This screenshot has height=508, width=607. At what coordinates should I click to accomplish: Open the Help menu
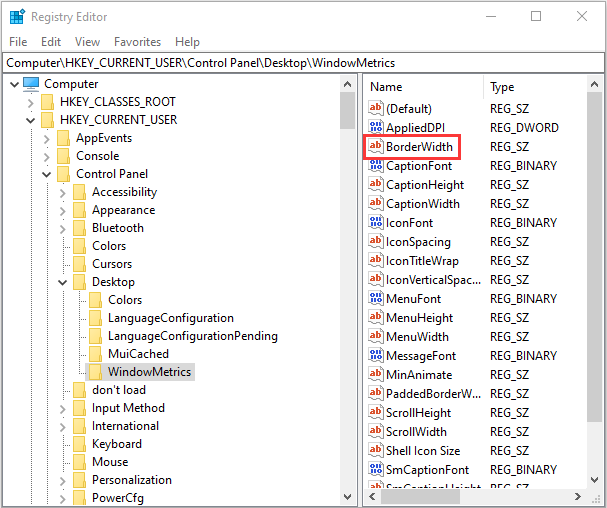pyautogui.click(x=187, y=41)
